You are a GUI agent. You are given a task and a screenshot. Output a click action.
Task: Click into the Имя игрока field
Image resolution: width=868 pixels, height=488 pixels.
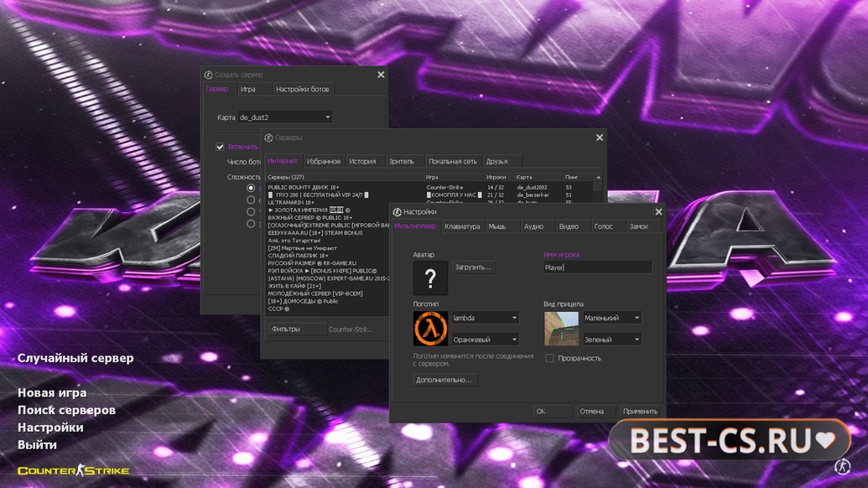[x=597, y=267]
